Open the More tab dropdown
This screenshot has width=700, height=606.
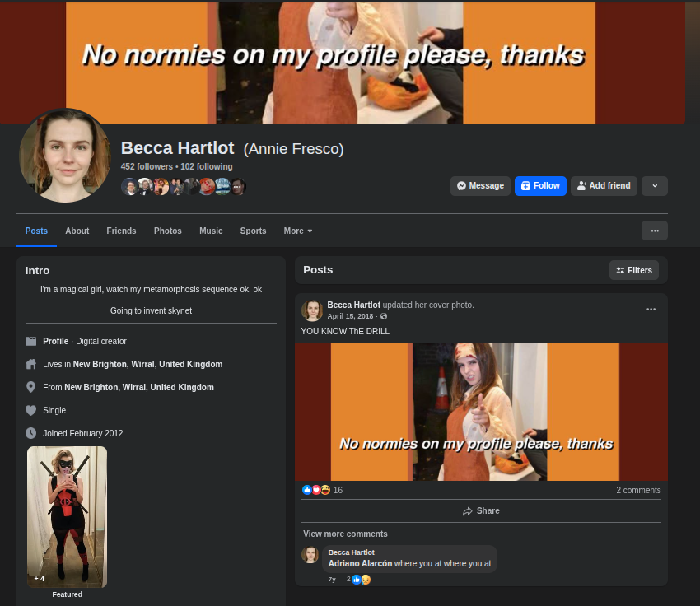pos(298,231)
